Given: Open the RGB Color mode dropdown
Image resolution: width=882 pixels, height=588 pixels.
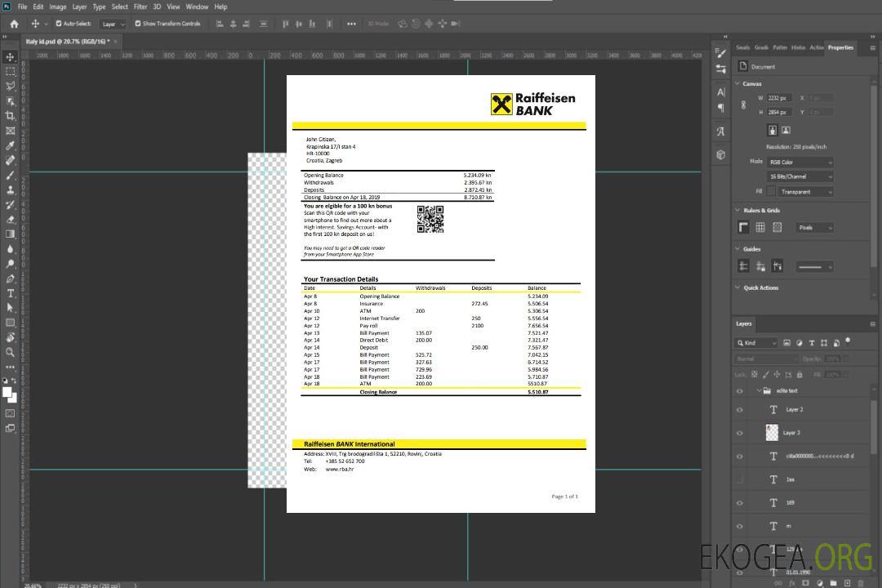Looking at the screenshot, I should (800, 163).
